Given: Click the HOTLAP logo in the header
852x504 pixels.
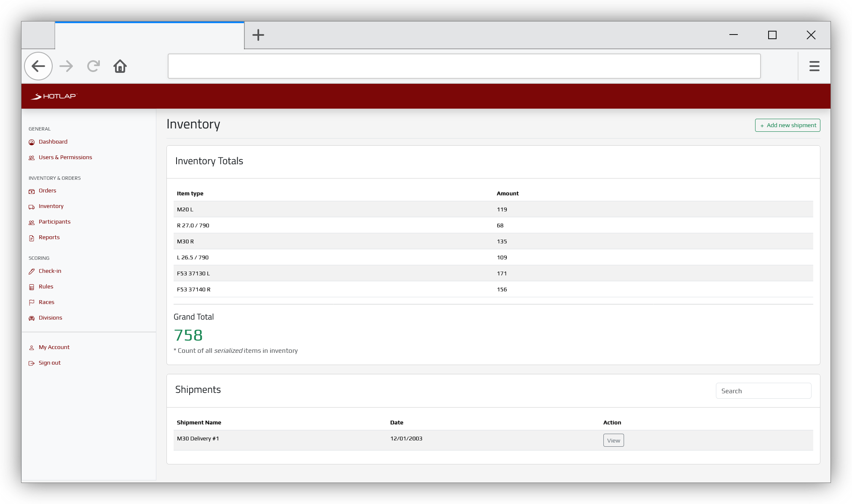Looking at the screenshot, I should tap(54, 96).
